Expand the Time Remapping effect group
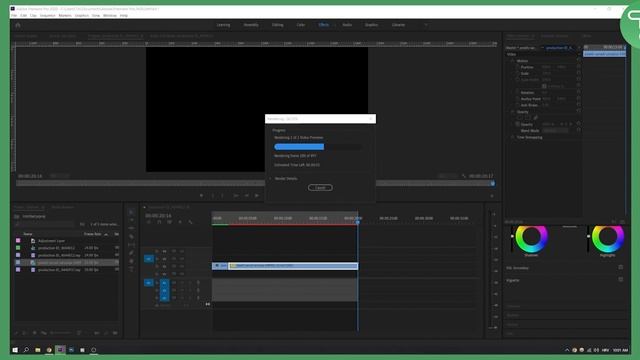 coord(513,138)
